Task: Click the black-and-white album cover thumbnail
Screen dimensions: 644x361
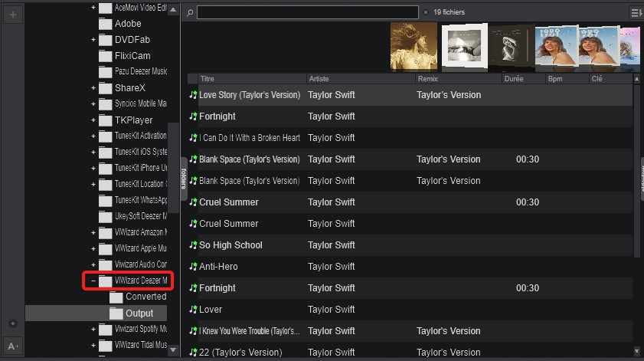Action: coord(512,47)
